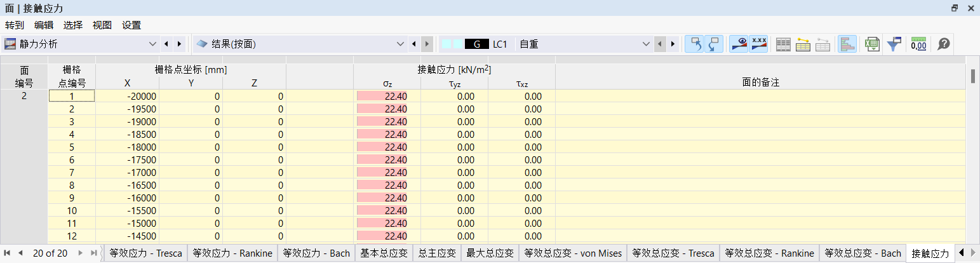The height and width of the screenshot is (263, 980).
Task: Select grid point number 10 row
Action: (x=72, y=210)
